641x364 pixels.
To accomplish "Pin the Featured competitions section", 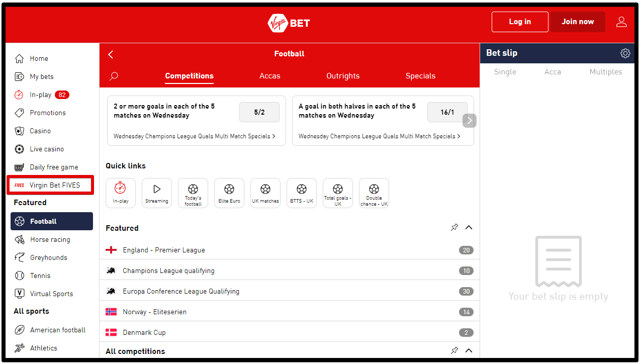I will point(454,228).
